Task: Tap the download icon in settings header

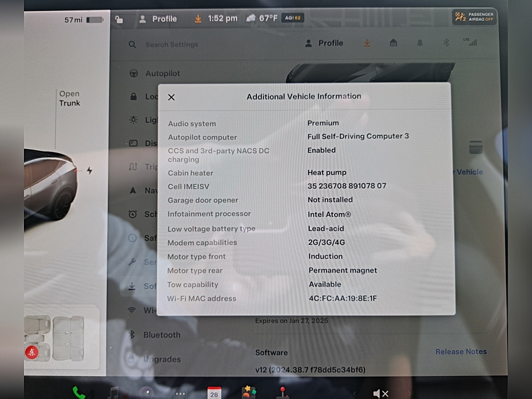Action: click(367, 43)
